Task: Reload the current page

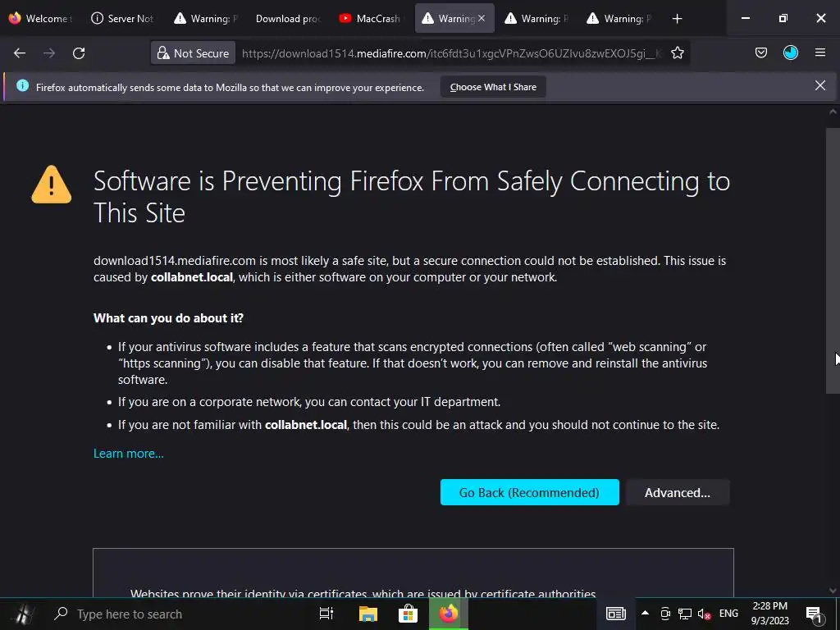Action: [79, 53]
